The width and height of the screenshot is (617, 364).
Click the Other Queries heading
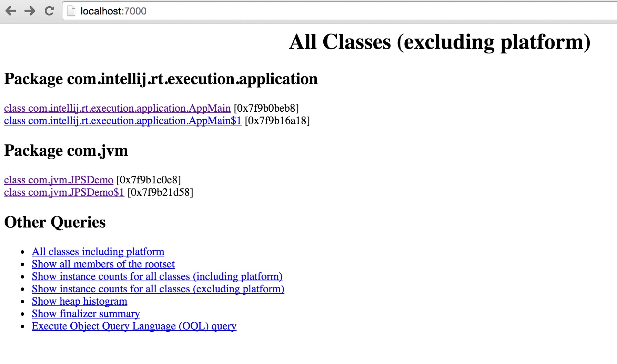pyautogui.click(x=55, y=222)
